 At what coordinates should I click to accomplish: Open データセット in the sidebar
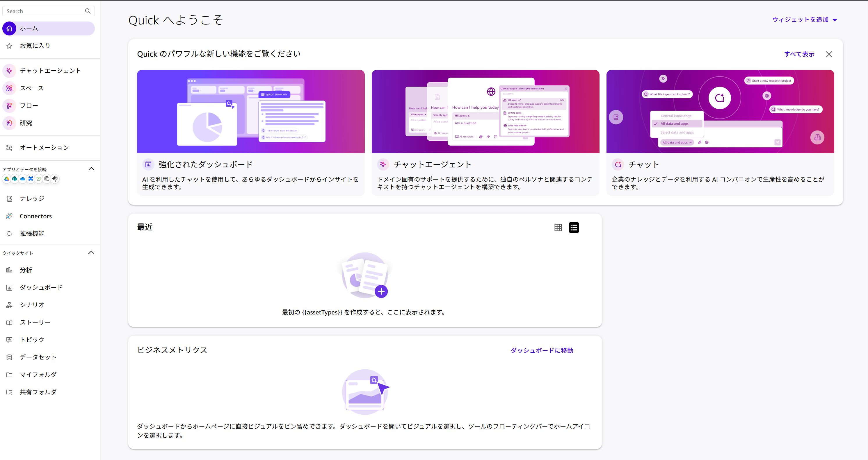pyautogui.click(x=49, y=357)
